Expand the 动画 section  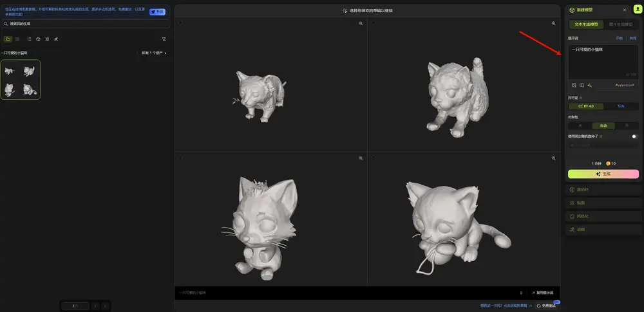pos(603,229)
